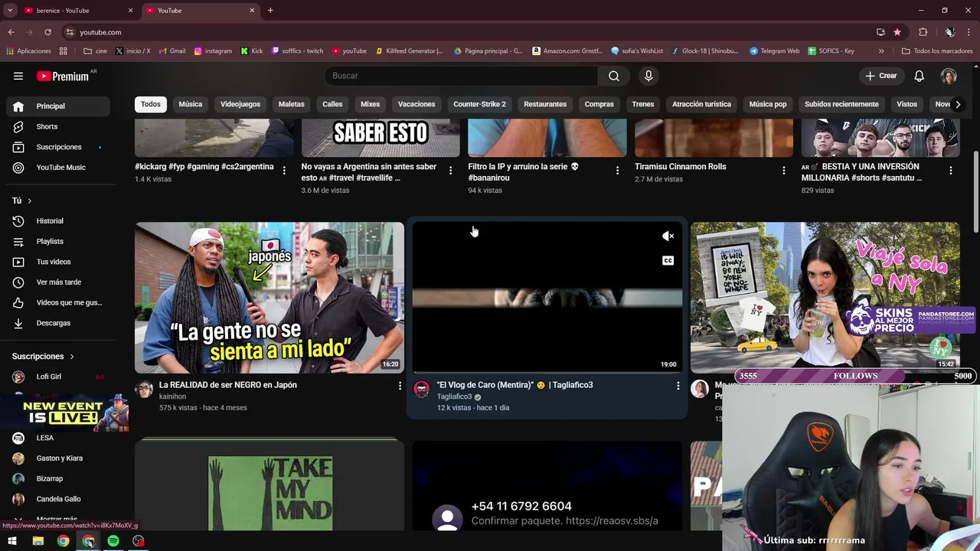Start voice search with microphone
The height and width of the screenshot is (551, 980).
pos(648,76)
